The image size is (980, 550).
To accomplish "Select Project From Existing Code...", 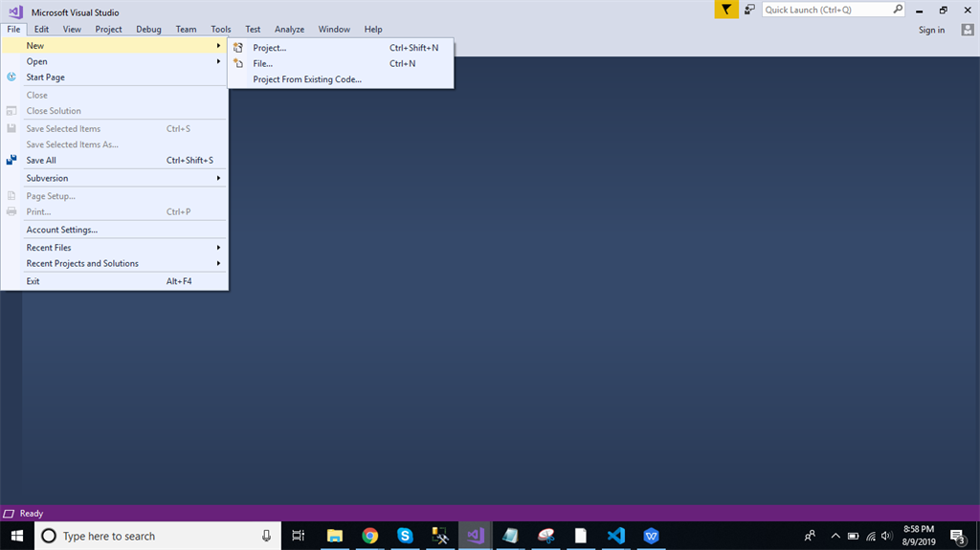I will click(x=341, y=79).
